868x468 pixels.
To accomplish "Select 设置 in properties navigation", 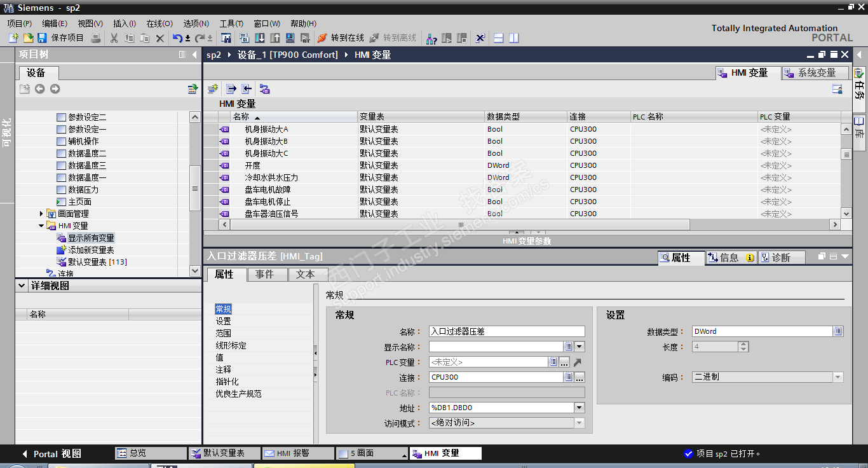I will [223, 321].
